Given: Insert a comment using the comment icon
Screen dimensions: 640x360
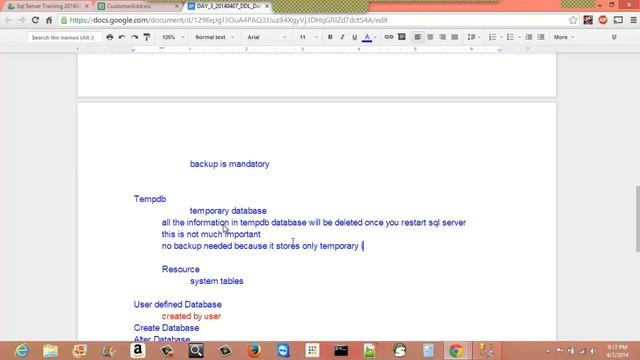Looking at the screenshot, I should point(402,37).
